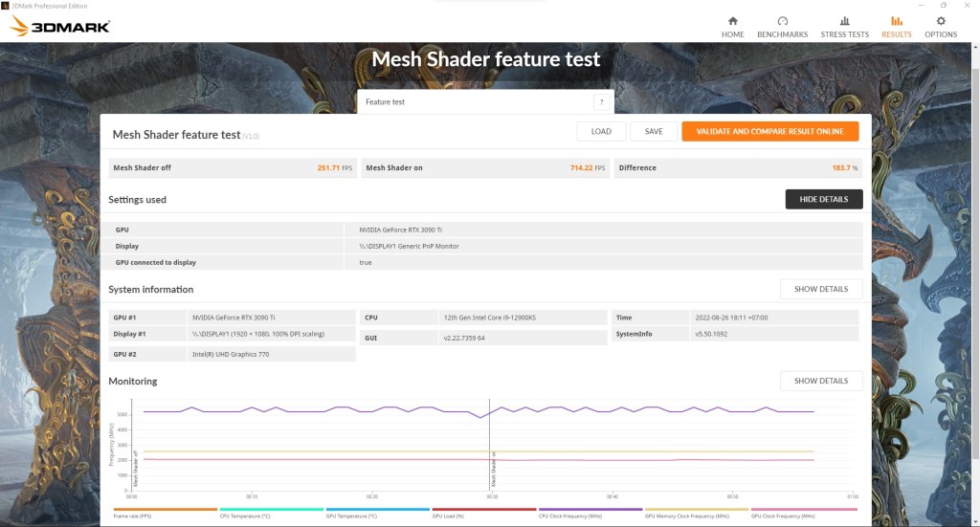Open the Benchmarks gauge icon
Viewport: 980px width, 527px height.
coord(783,21)
